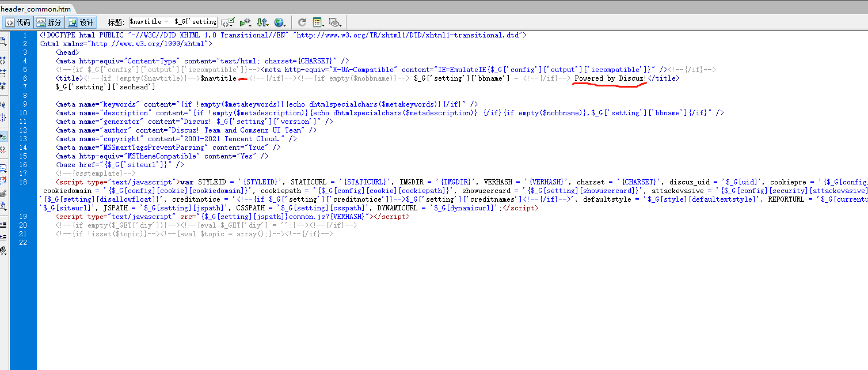Click the Balance Braces coding toolbar icon
The width and height of the screenshot is (868, 370).
coord(3,118)
